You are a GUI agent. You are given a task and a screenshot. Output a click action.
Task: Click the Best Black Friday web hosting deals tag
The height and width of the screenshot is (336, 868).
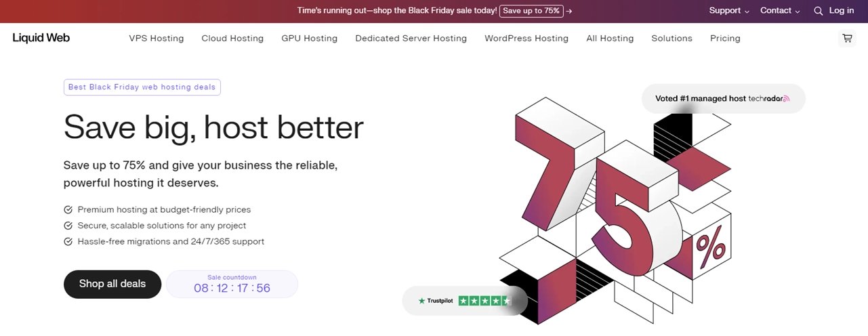coord(142,87)
